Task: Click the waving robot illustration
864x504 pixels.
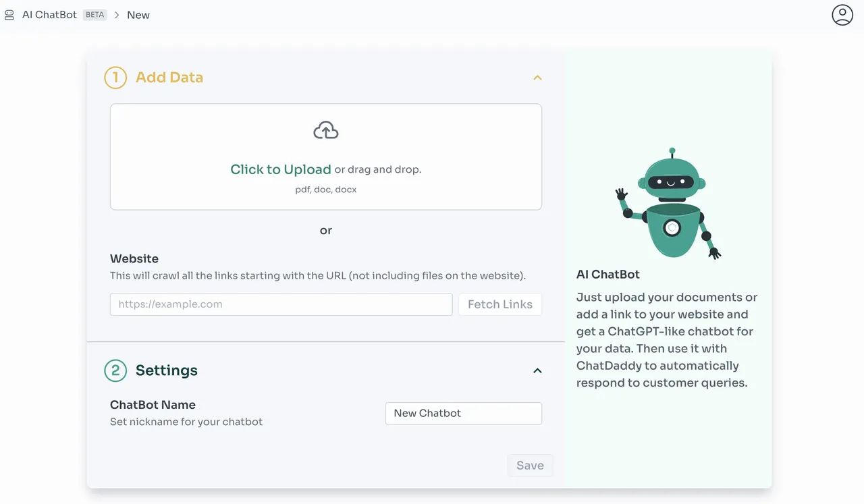Action: click(x=669, y=204)
